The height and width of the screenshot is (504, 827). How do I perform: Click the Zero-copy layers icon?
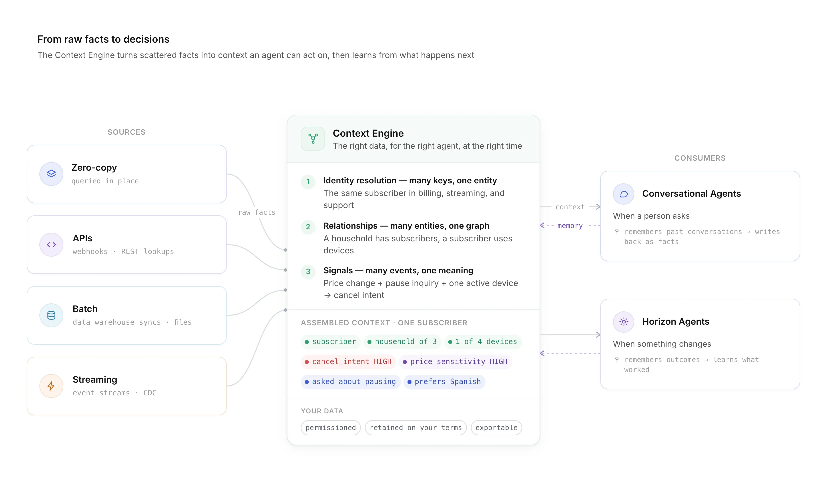51,174
